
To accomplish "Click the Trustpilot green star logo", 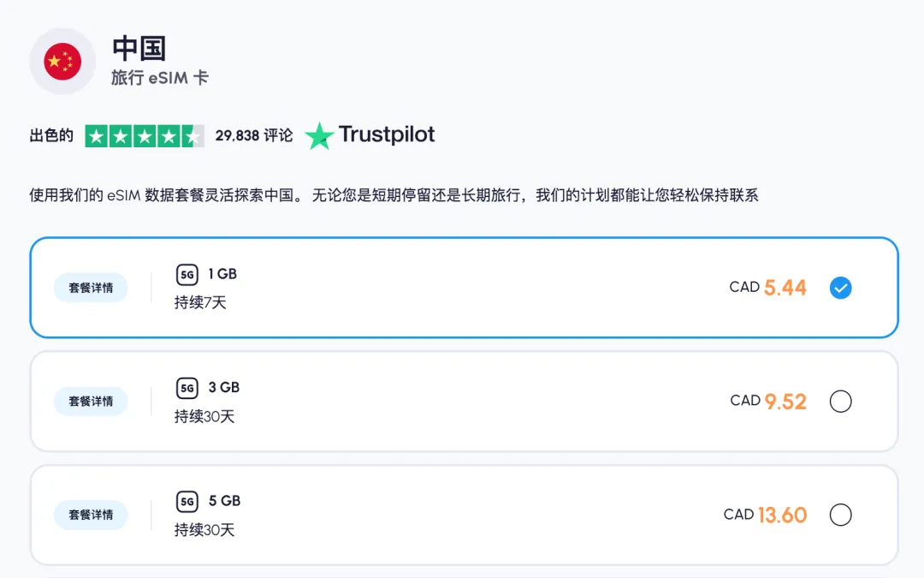I will [319, 135].
